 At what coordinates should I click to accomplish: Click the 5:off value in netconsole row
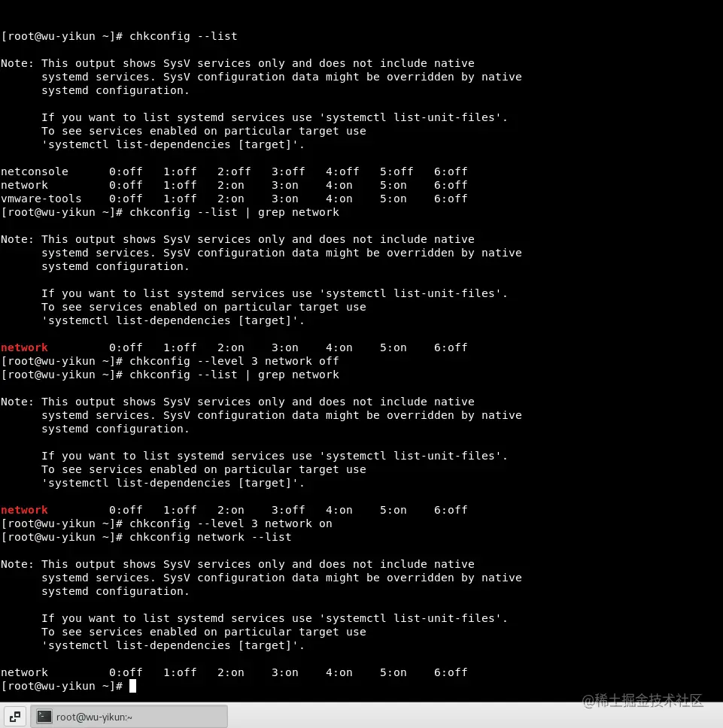396,171
